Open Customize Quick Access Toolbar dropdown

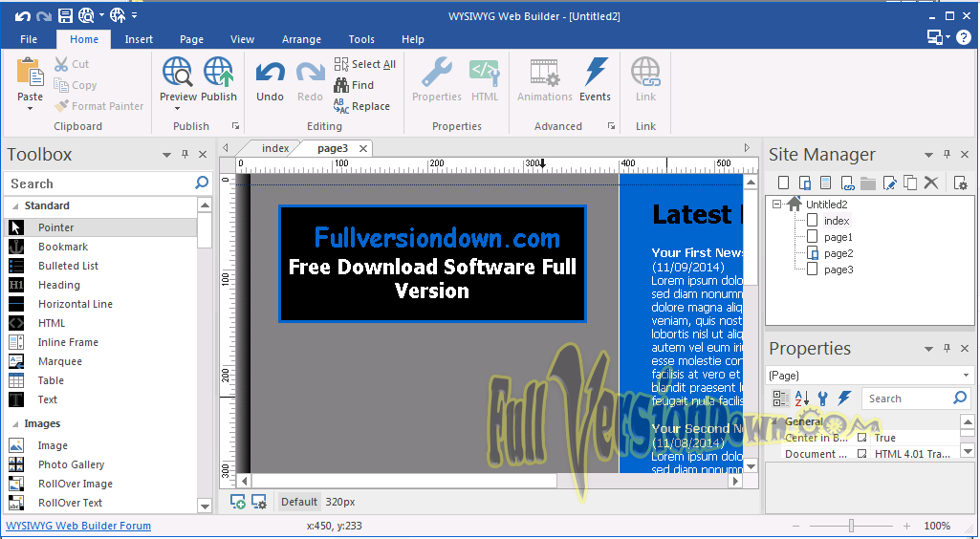tap(135, 15)
